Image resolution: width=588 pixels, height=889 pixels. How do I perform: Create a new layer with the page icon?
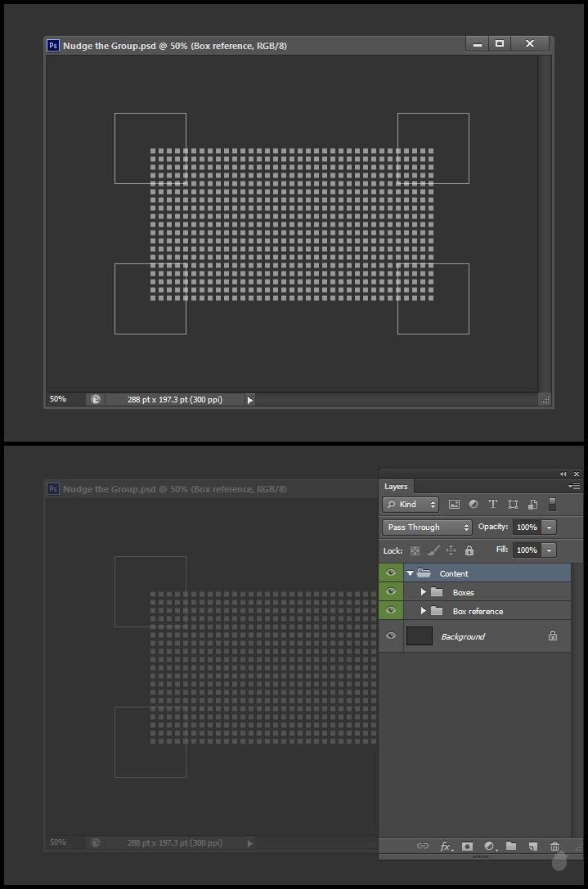[532, 846]
